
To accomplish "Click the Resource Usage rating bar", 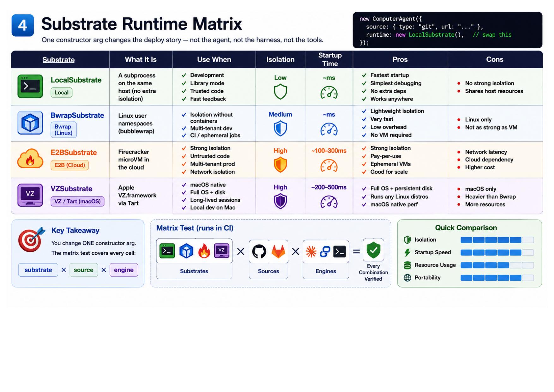I will point(497,265).
